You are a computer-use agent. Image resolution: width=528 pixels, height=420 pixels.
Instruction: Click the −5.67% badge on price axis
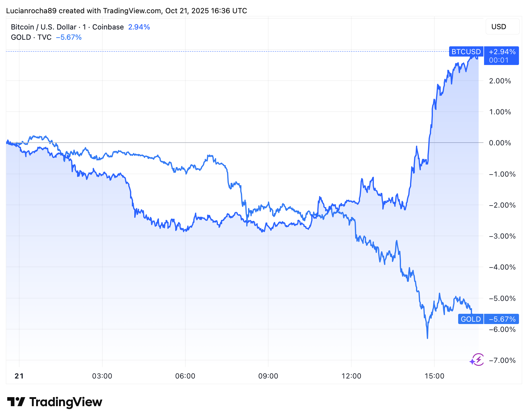[502, 319]
